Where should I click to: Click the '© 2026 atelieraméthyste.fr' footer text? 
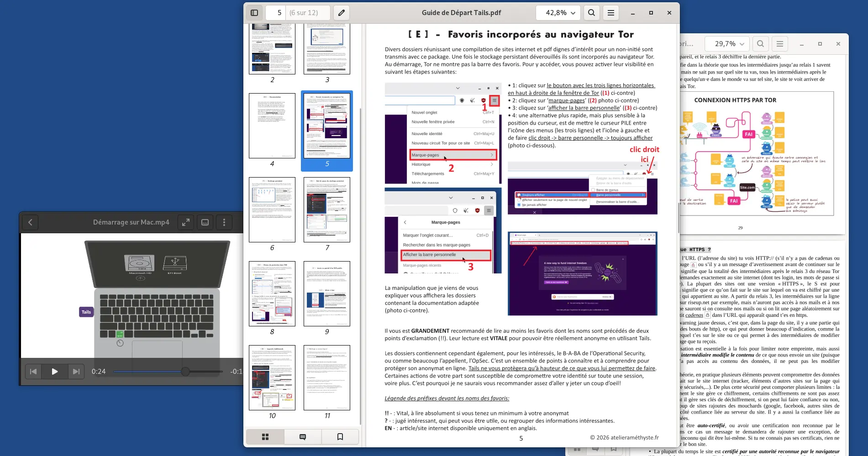625,437
